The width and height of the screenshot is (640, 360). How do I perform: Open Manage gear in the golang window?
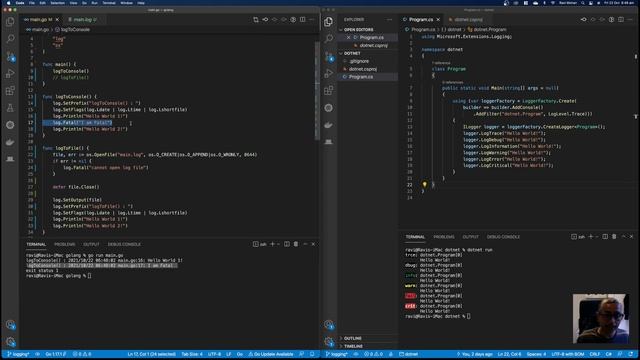[x=10, y=341]
